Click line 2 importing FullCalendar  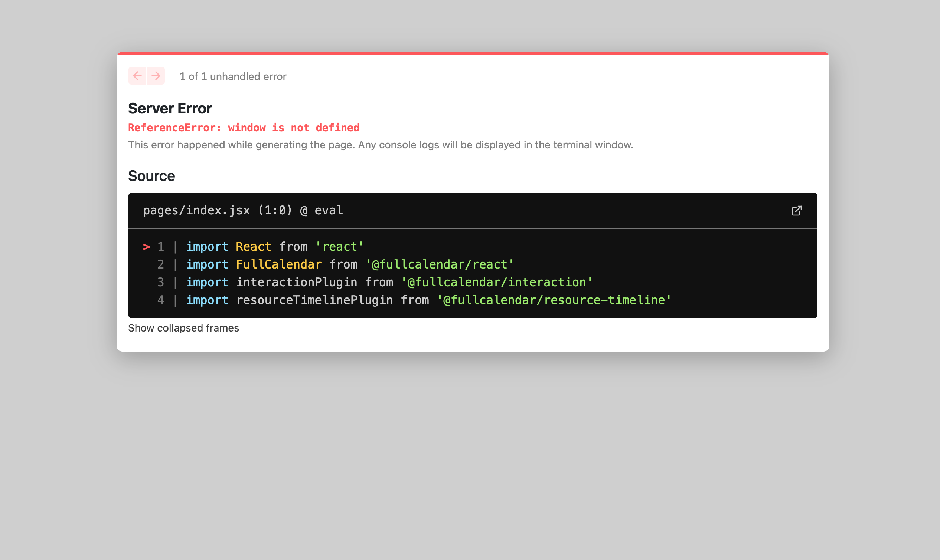[x=349, y=264]
